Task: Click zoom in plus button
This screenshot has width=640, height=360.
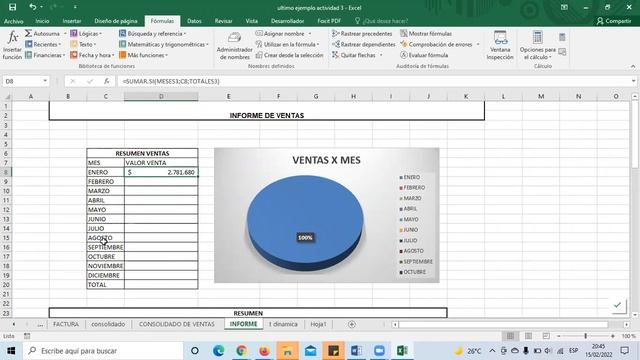Action: tap(613, 336)
